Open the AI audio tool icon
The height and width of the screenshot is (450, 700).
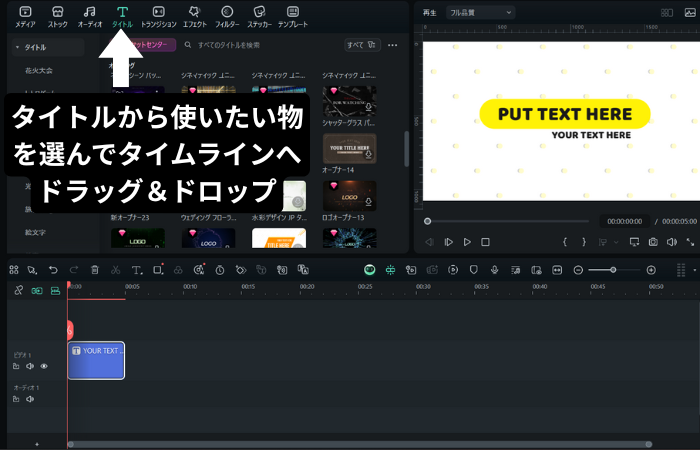tap(199, 270)
